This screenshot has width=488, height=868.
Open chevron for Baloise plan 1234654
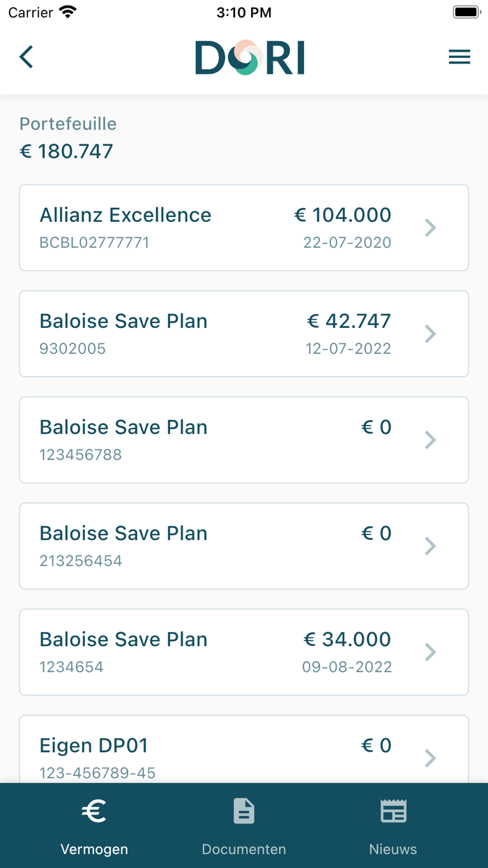431,652
